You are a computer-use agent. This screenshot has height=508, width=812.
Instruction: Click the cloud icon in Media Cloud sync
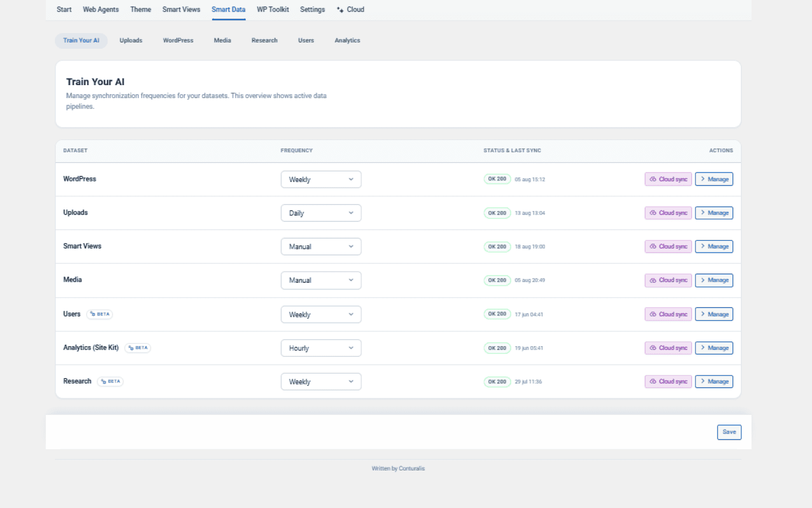point(652,280)
